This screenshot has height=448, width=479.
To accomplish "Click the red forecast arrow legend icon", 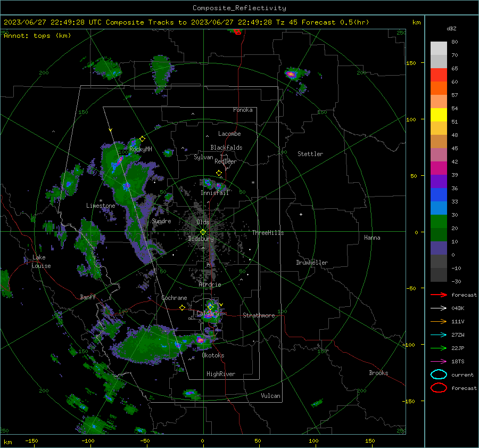I will (x=439, y=295).
